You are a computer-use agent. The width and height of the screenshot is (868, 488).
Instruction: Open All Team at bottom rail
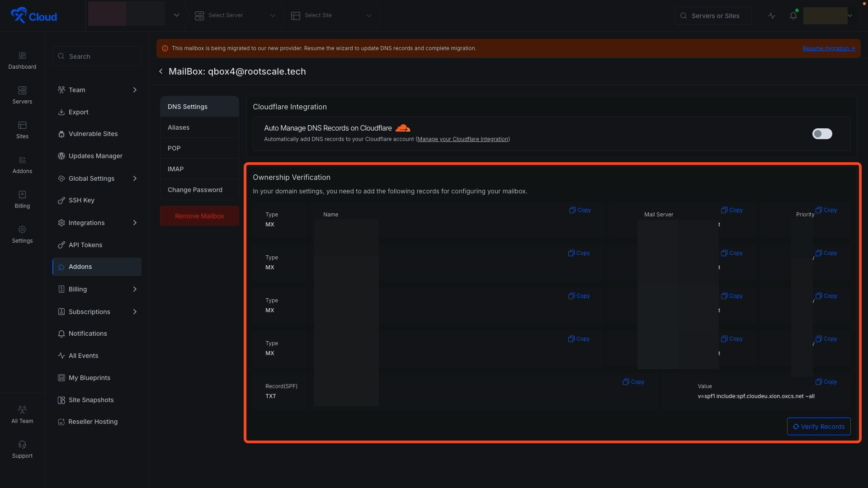tap(22, 415)
